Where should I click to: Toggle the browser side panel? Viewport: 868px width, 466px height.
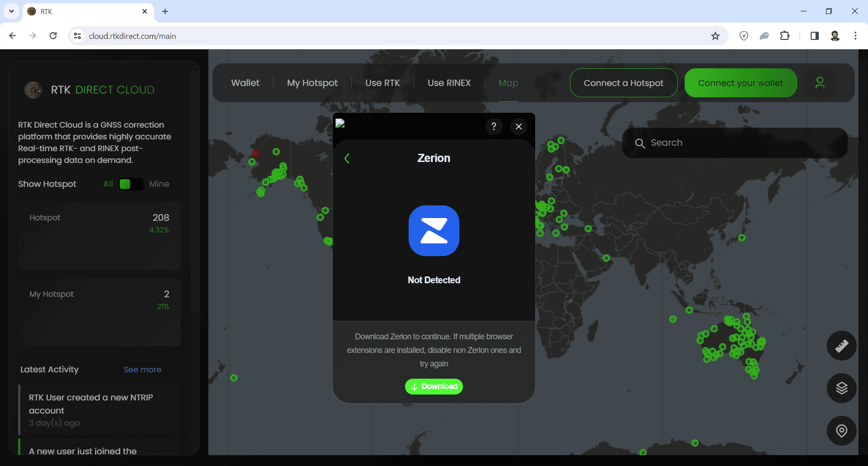point(814,36)
